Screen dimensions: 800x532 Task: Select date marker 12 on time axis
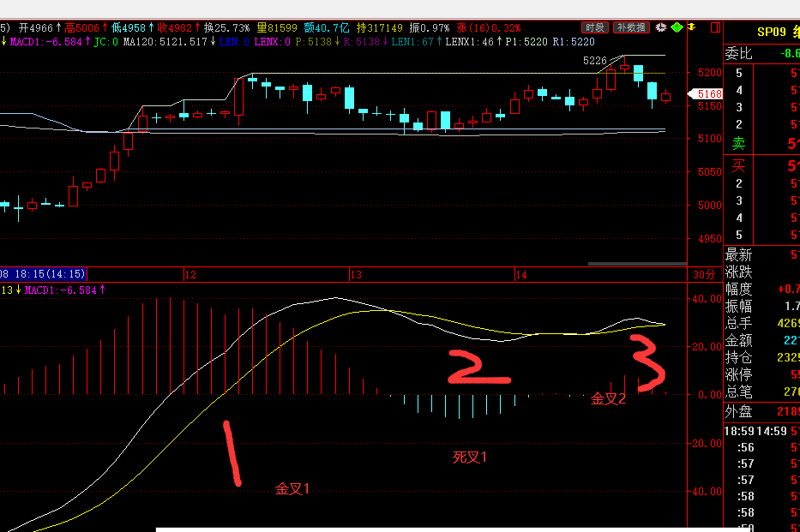click(190, 275)
